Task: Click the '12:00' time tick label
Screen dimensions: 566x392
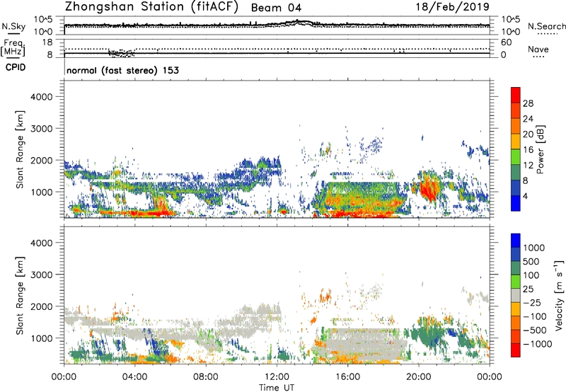Action: point(277,377)
